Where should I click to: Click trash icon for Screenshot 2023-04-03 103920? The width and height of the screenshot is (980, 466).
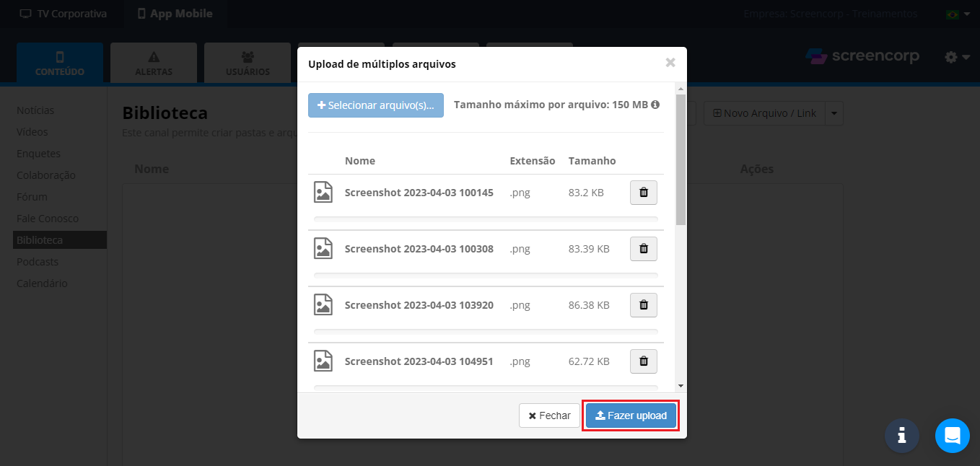point(644,305)
